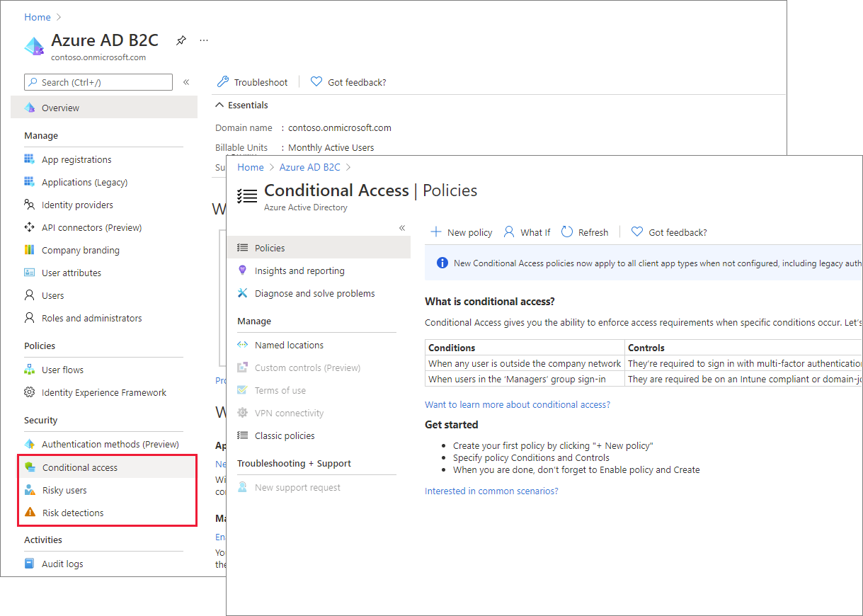Click the Risky users warning icon
Viewport: 863px width, 616px height.
29,490
